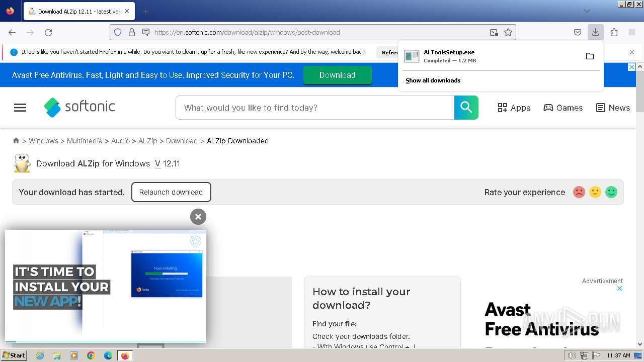The height and width of the screenshot is (362, 644).
Task: Go to Multimedia breadcrumb
Action: pos(85,141)
